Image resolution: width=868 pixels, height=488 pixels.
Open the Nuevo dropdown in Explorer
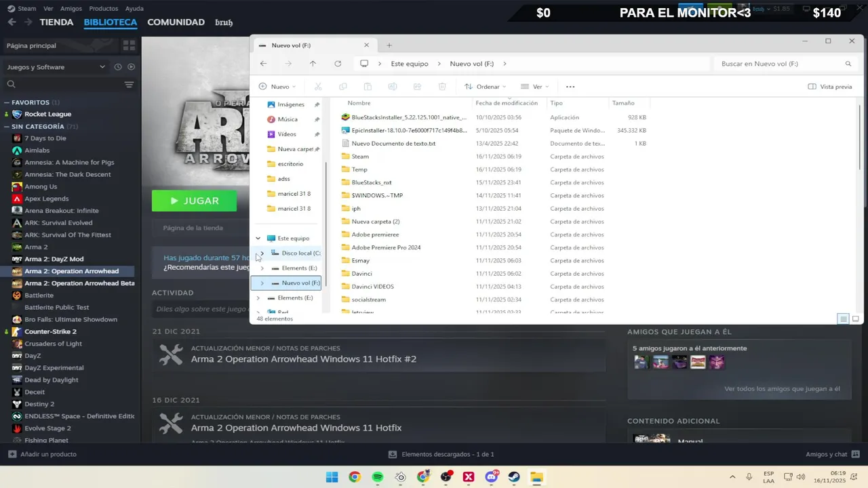(277, 87)
